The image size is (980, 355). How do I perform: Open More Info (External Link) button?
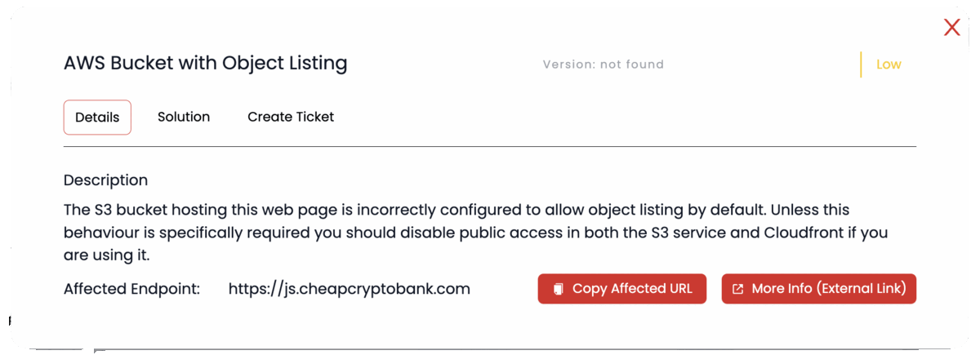coord(819,289)
